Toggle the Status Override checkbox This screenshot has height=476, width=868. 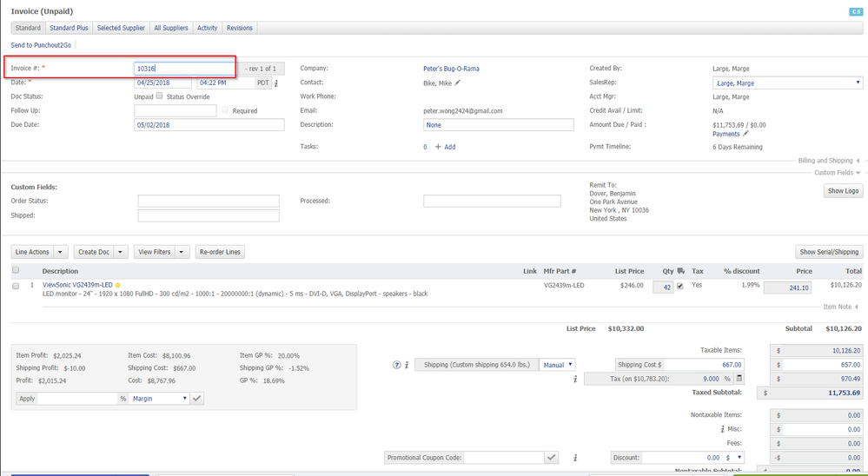pos(160,96)
